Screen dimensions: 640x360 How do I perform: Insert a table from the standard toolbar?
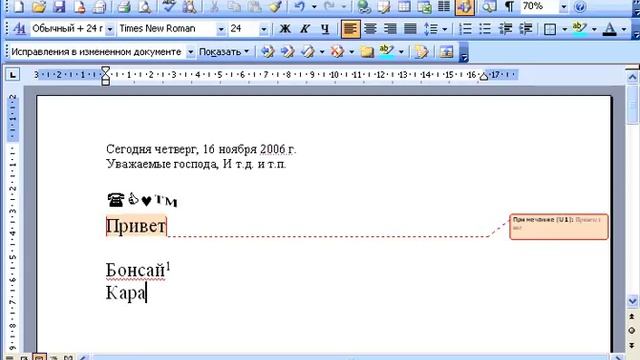tap(404, 6)
